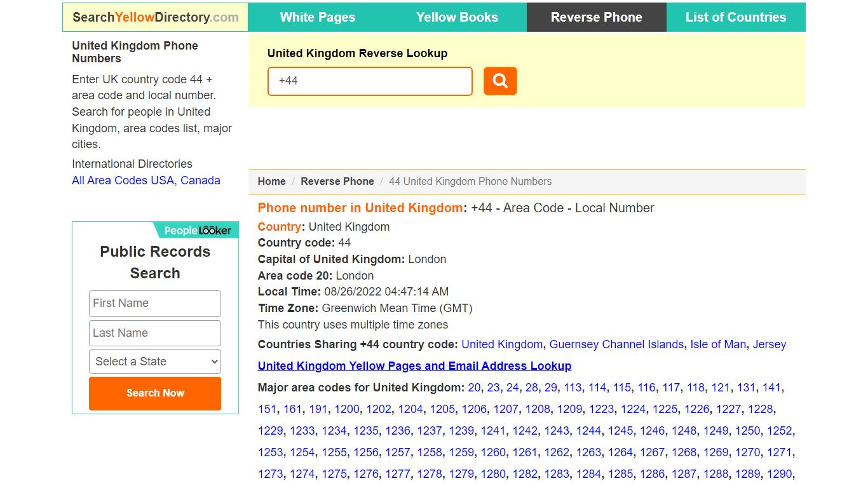Image resolution: width=868 pixels, height=488 pixels.
Task: Select area code 118
Action: click(696, 388)
